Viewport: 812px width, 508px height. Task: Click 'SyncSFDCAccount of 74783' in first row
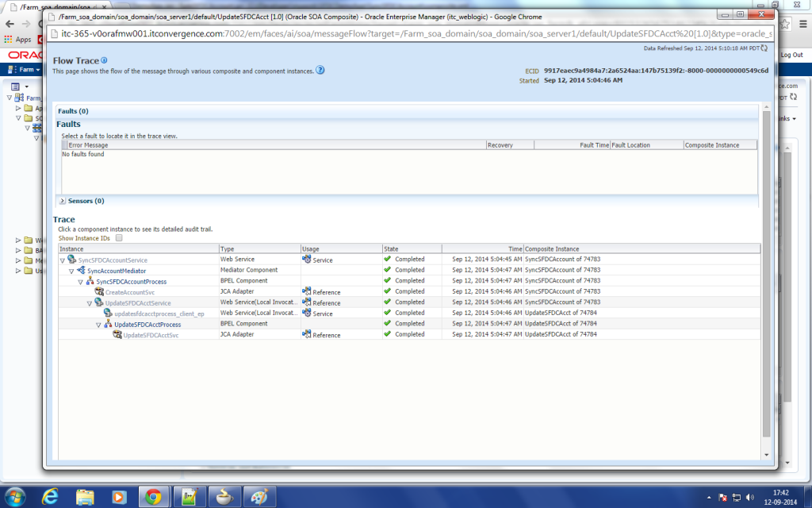(562, 260)
